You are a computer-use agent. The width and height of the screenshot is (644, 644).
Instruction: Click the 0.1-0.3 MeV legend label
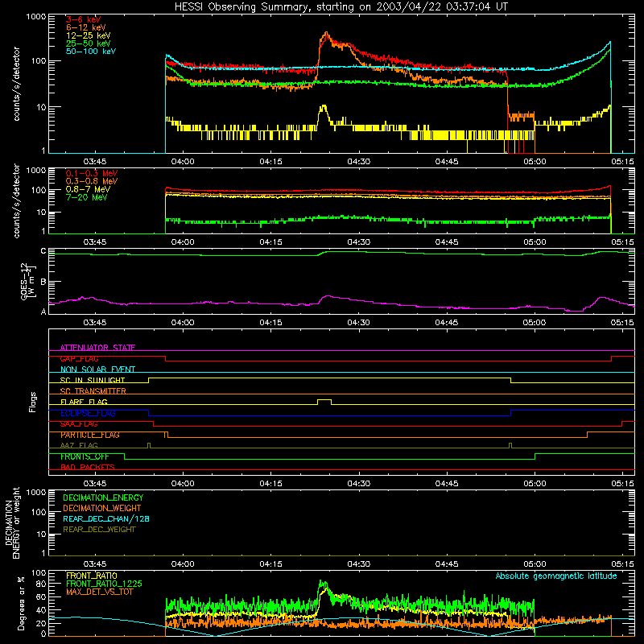pyautogui.click(x=92, y=173)
